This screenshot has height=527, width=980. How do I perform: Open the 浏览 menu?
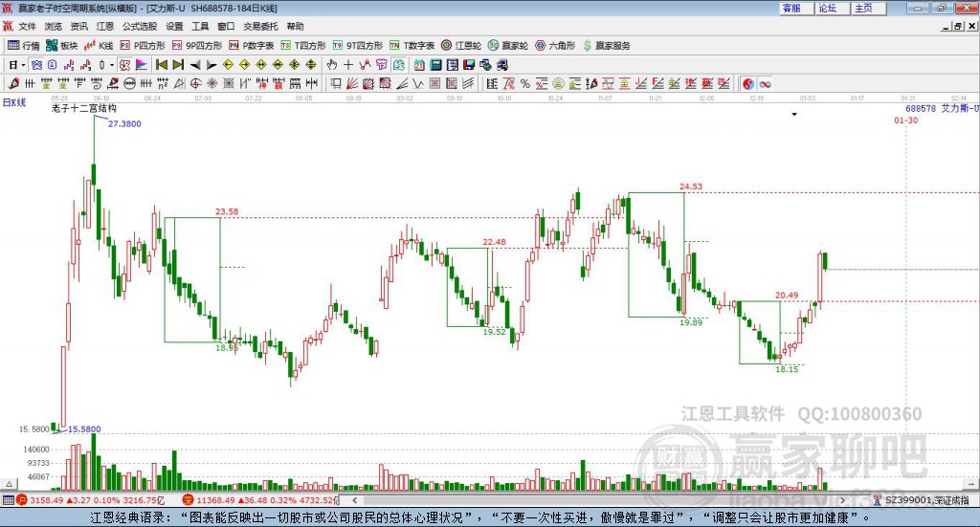pos(54,26)
